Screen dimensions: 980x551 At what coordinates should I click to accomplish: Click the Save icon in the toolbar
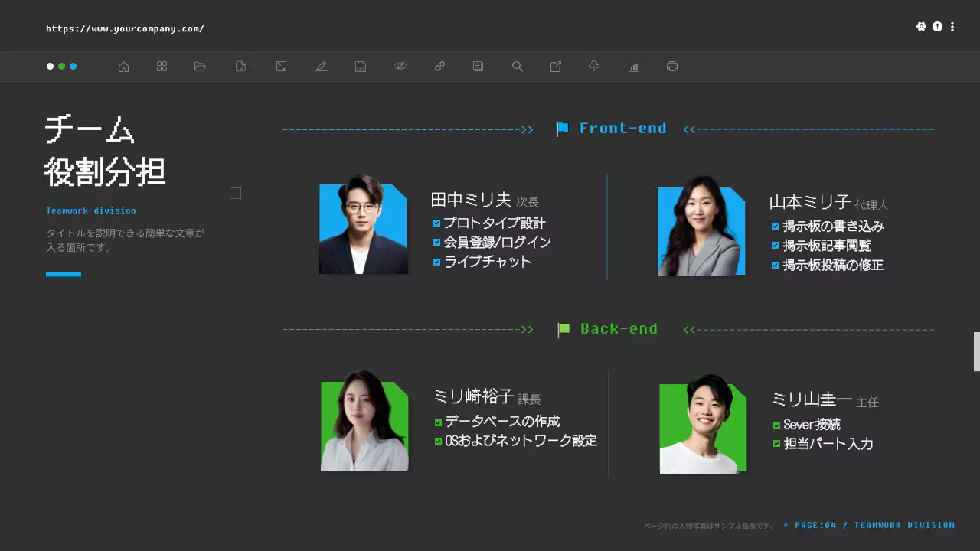360,67
